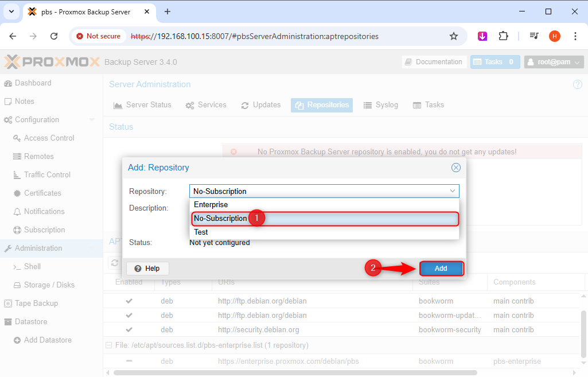
Task: Open Shell in sidebar
Action: click(52, 267)
